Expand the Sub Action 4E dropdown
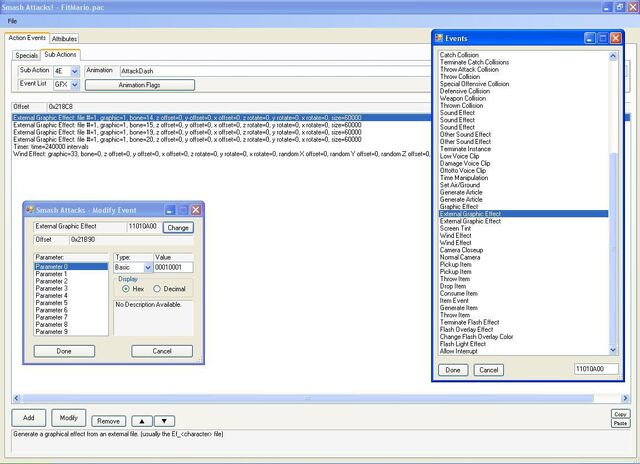 [75, 71]
